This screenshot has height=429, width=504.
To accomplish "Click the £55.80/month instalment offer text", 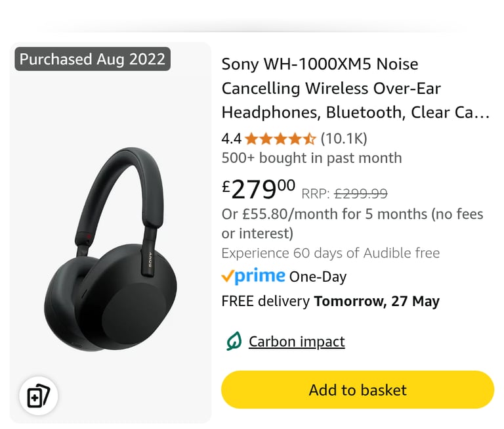I will click(x=352, y=223).
